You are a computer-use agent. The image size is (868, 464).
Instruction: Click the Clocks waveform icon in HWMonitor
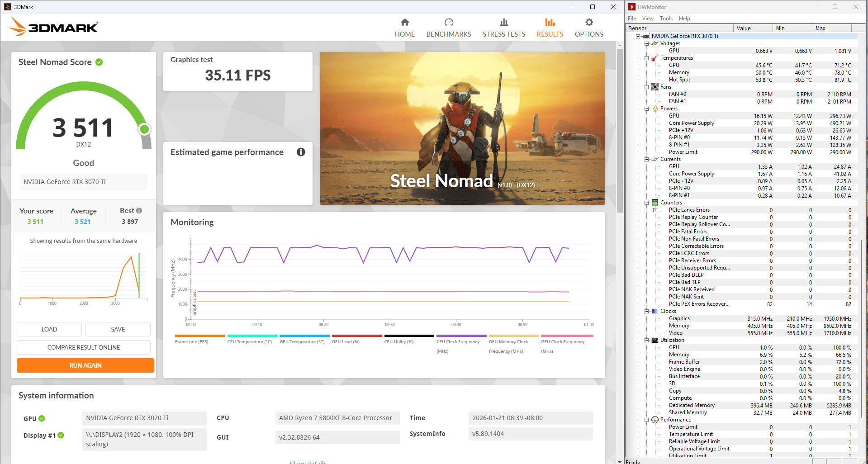pyautogui.click(x=655, y=311)
